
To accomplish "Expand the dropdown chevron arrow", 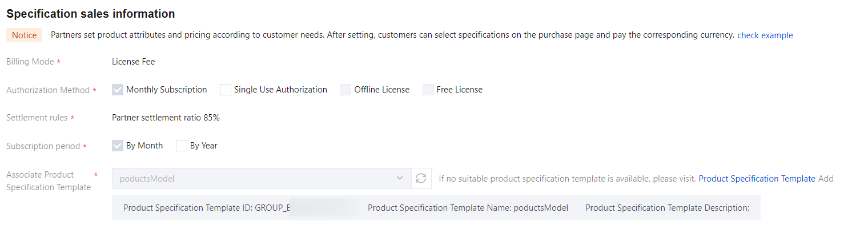I will (400, 179).
